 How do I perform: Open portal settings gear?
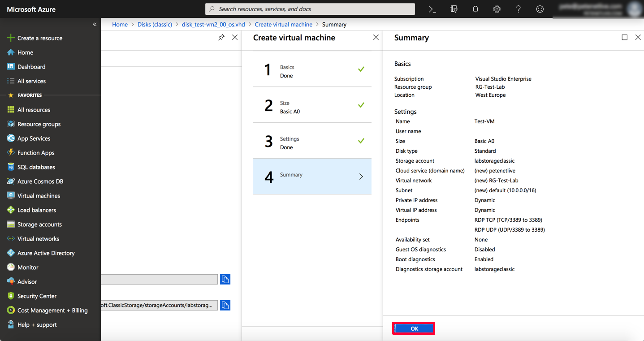pyautogui.click(x=497, y=9)
